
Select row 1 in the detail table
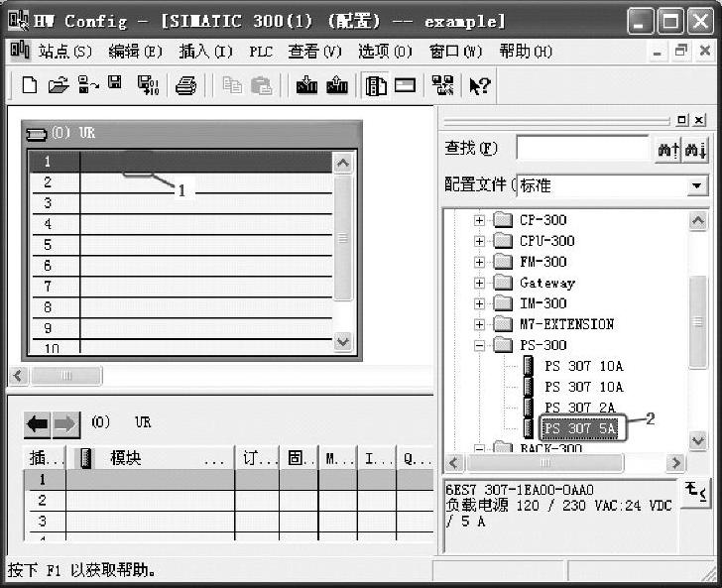pyautogui.click(x=228, y=480)
